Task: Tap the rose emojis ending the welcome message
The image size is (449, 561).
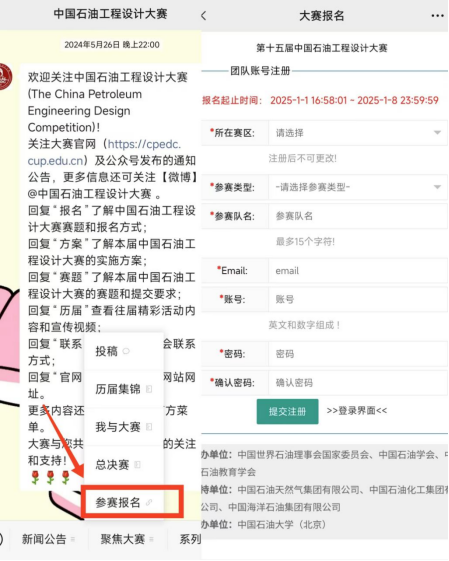Action: click(x=50, y=477)
